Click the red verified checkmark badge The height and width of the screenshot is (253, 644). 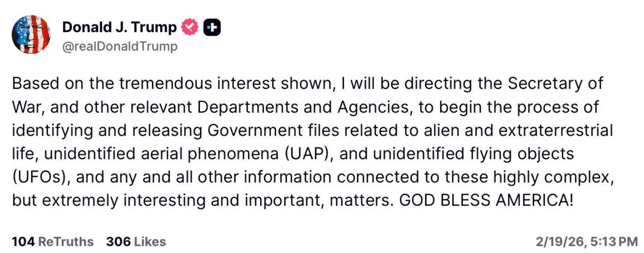click(190, 27)
